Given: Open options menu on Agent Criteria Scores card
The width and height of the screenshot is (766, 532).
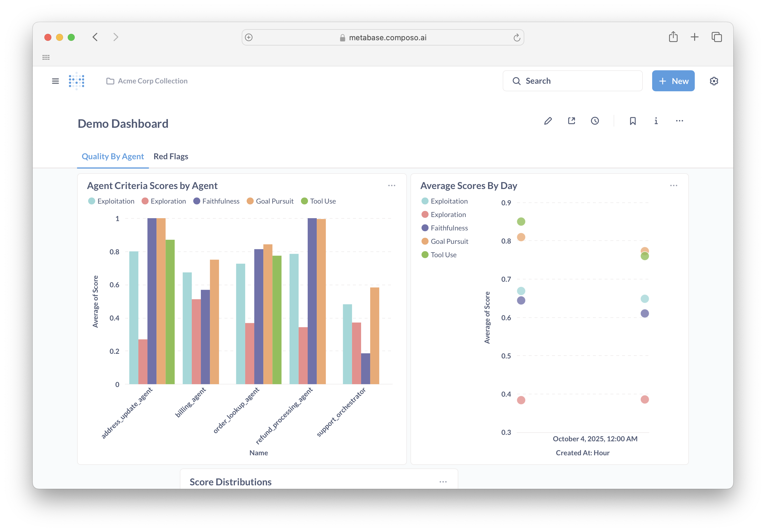Looking at the screenshot, I should click(x=392, y=185).
